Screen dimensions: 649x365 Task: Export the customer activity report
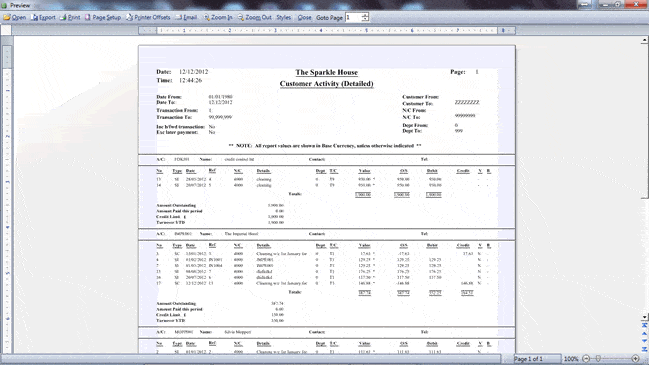point(43,17)
